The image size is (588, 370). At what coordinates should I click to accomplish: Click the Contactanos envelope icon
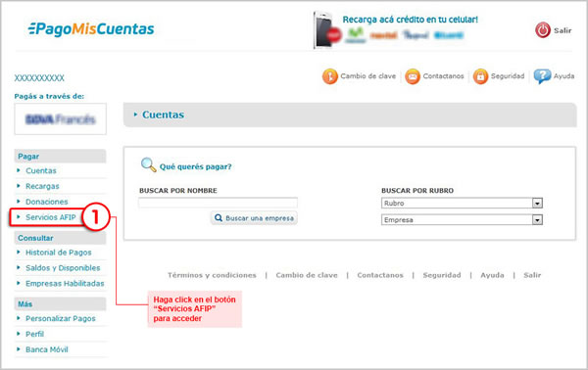pos(413,76)
